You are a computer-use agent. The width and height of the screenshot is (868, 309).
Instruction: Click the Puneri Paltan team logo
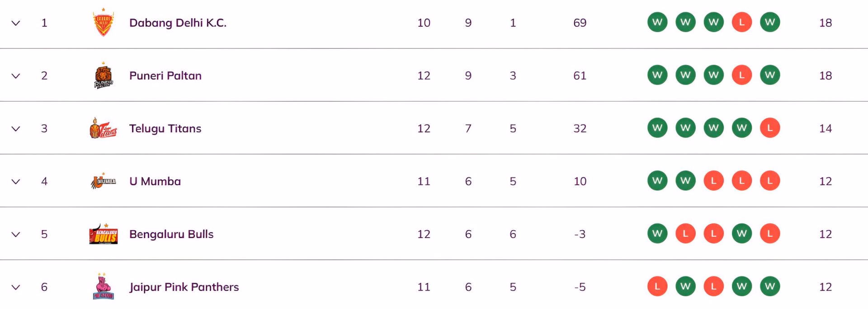[x=103, y=75]
